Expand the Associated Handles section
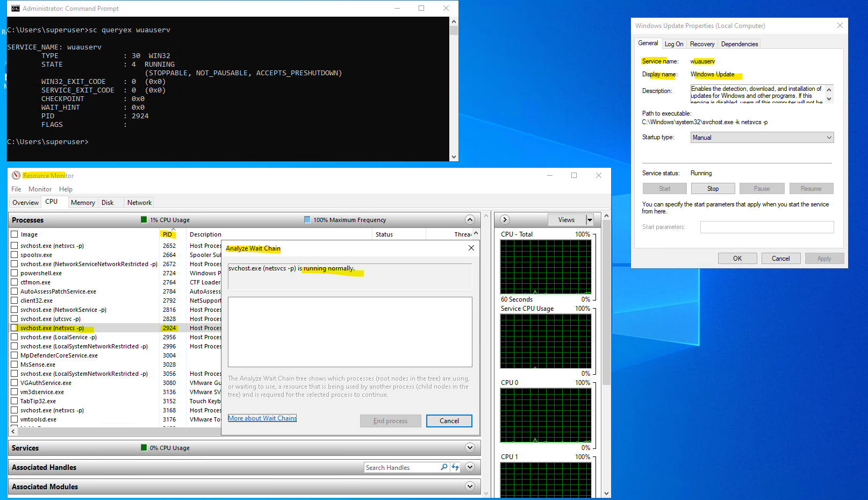 470,467
